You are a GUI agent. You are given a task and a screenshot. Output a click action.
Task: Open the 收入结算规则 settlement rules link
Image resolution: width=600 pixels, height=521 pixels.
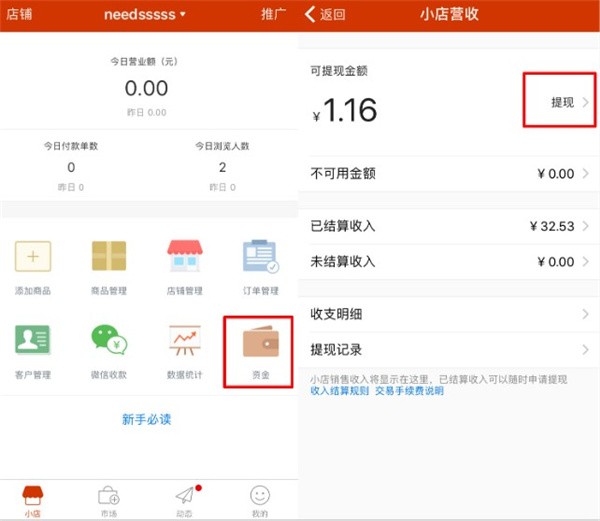click(340, 391)
